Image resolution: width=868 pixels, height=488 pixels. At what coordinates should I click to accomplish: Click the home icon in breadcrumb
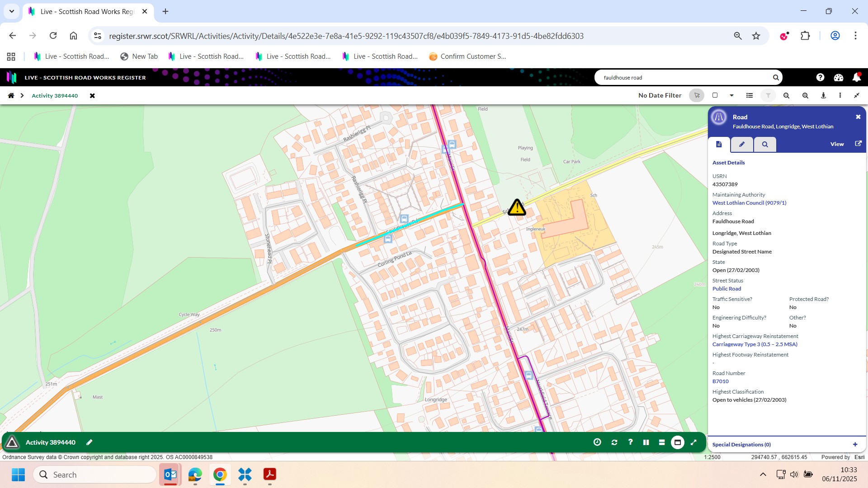pos(11,95)
